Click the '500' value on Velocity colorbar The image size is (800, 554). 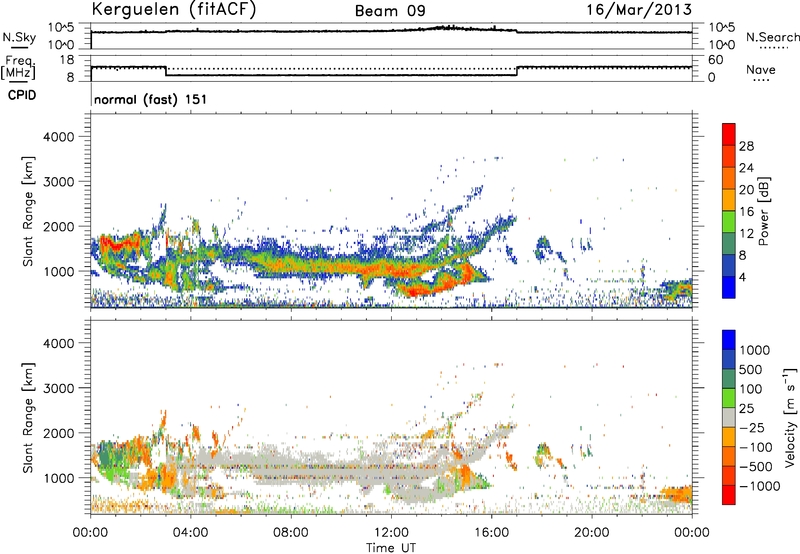pyautogui.click(x=751, y=370)
